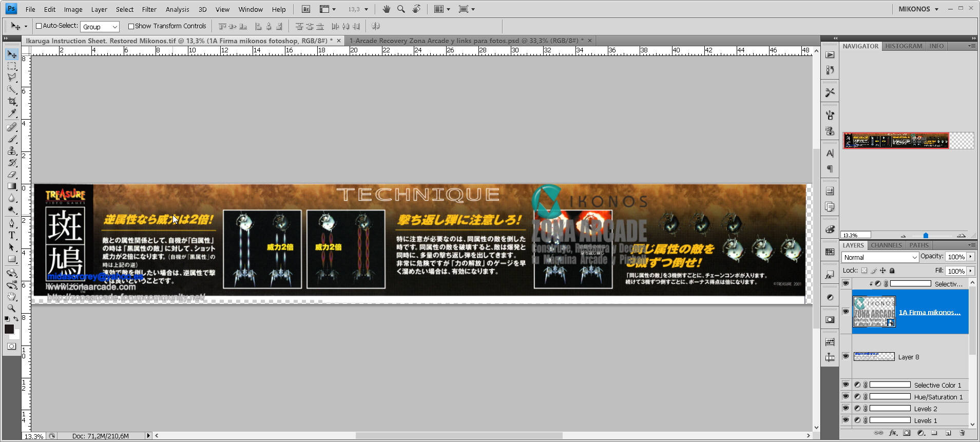Click Navigator zoom in button
980x442 pixels.
pyautogui.click(x=961, y=236)
